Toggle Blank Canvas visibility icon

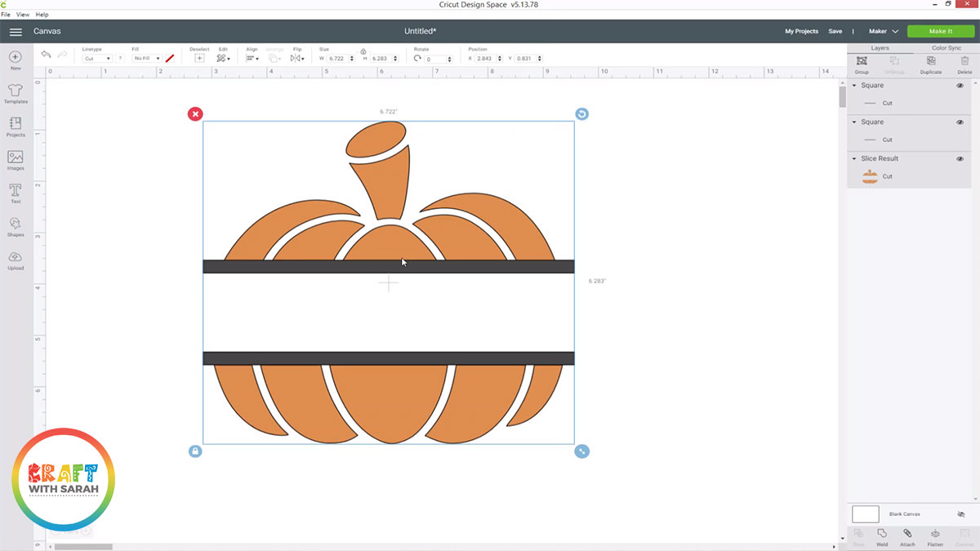coord(960,514)
